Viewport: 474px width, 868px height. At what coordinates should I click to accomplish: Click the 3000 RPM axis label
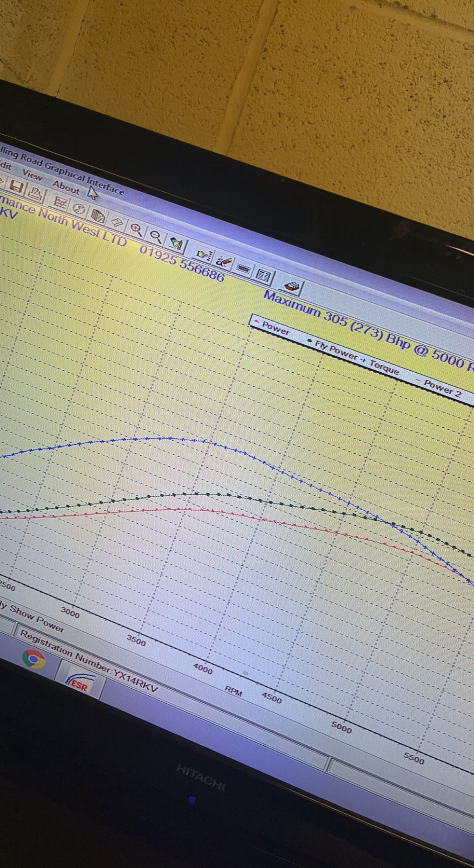pyautogui.click(x=70, y=612)
